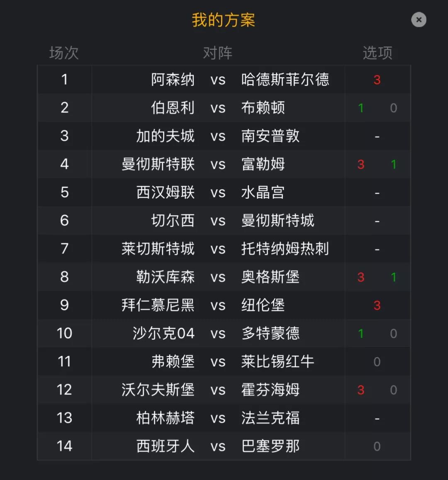Viewport: 448px width, 480px height.
Task: Select green option 1 for 曼彻斯特联 vs 富勒姆
Action: [394, 164]
